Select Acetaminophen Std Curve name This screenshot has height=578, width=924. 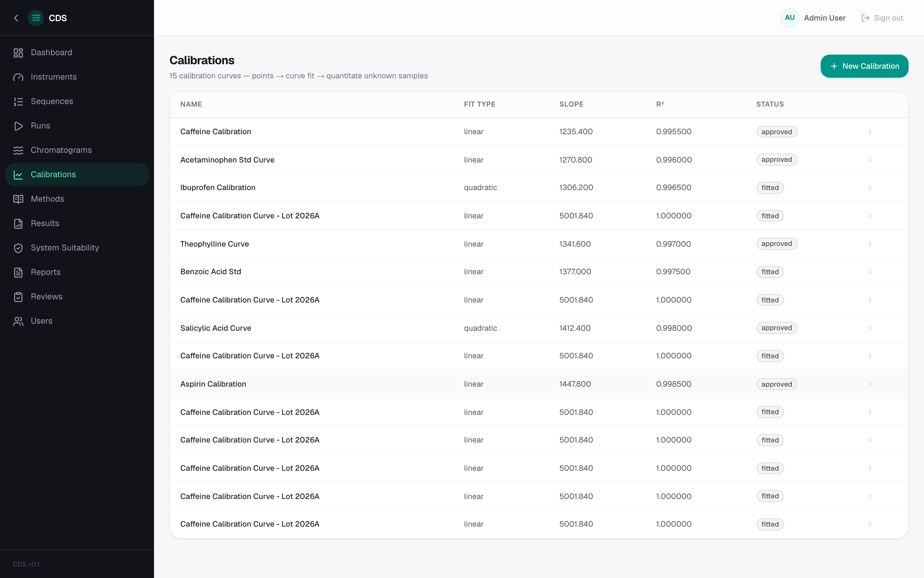click(x=227, y=160)
